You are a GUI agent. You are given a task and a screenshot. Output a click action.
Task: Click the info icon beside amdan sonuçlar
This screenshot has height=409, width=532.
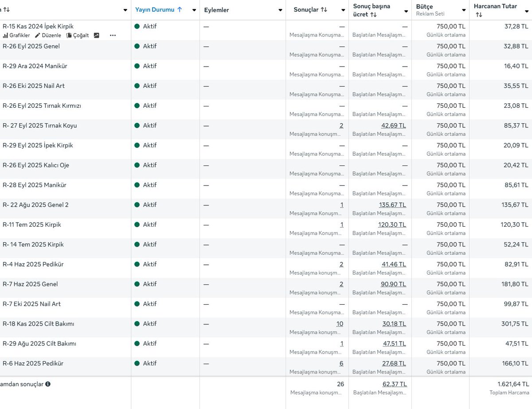[48, 384]
